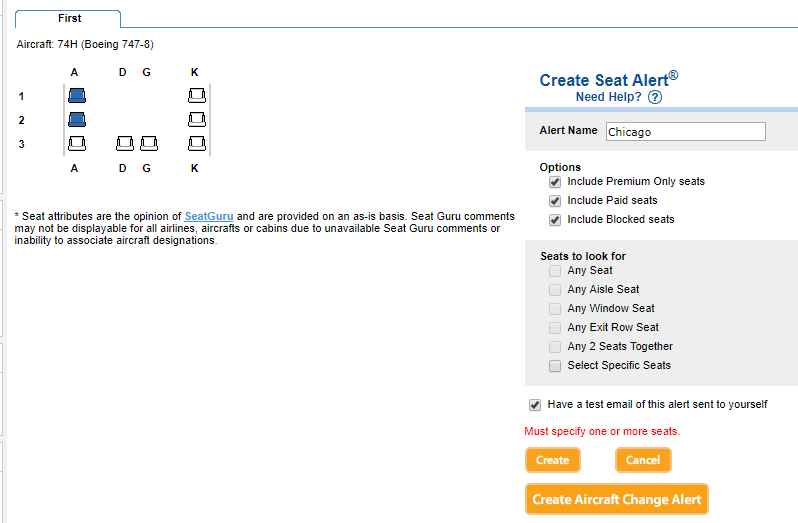Select seat 3D in the middle section
Image resolution: width=798 pixels, height=523 pixels.
click(x=125, y=144)
